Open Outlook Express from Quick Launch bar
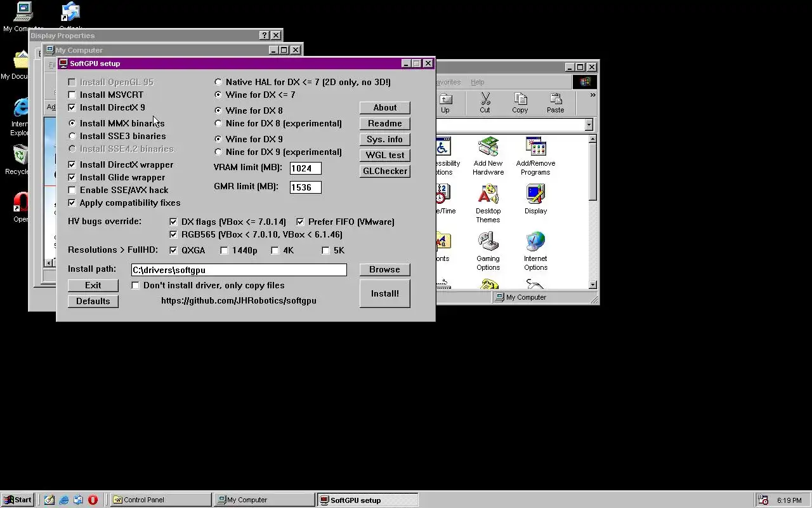This screenshot has height=508, width=812. pos(78,500)
